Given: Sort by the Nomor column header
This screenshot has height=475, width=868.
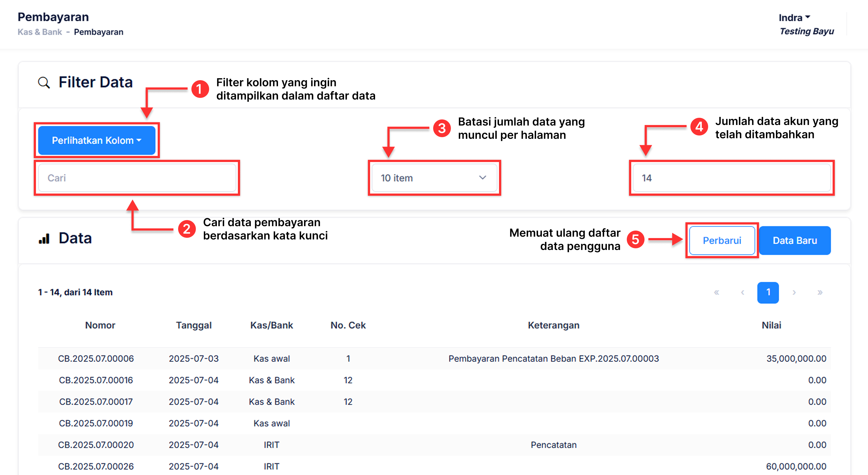Looking at the screenshot, I should [100, 325].
